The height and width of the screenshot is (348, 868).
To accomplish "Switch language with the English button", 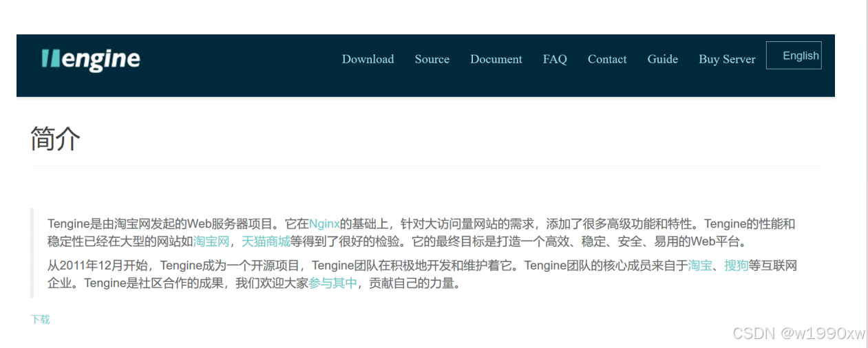I will [794, 56].
